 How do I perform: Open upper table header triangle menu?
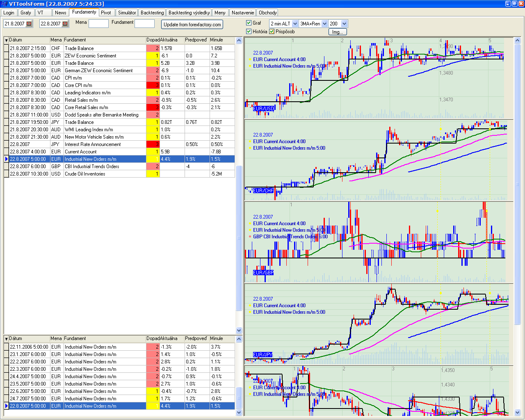click(x=6, y=40)
